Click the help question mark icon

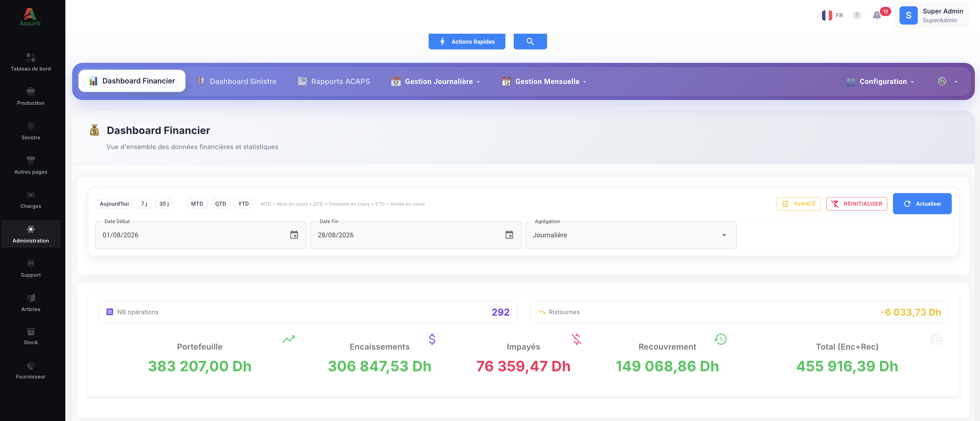[856, 15]
